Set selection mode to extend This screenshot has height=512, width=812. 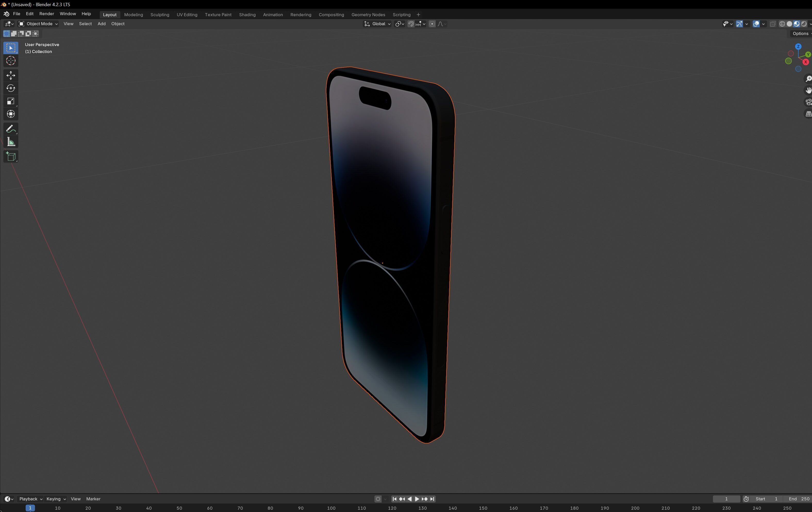tap(14, 33)
